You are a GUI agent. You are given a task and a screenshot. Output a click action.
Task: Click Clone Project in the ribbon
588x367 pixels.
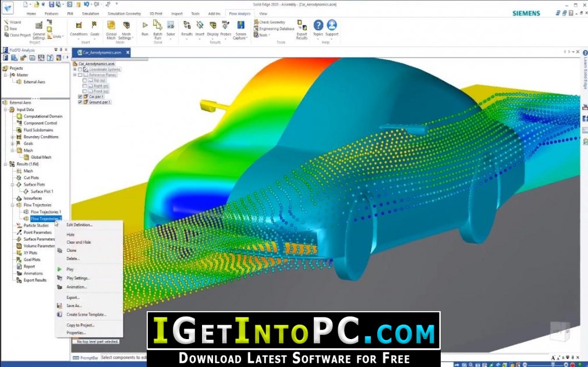pos(17,35)
